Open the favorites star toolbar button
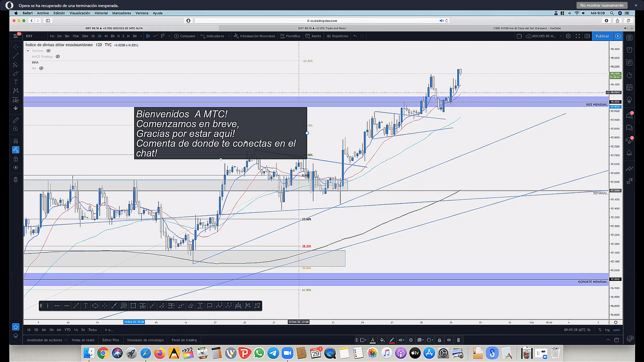This screenshot has height=362, width=644. [x=16, y=326]
